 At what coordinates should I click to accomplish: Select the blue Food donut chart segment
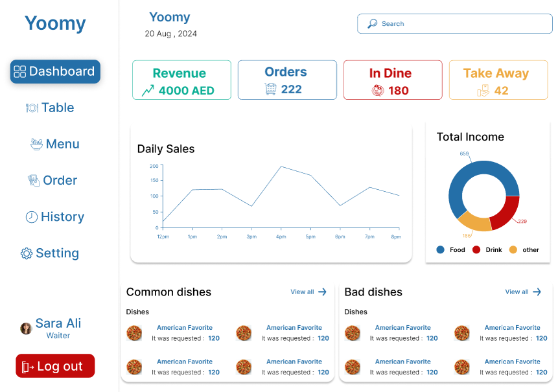[x=474, y=172]
